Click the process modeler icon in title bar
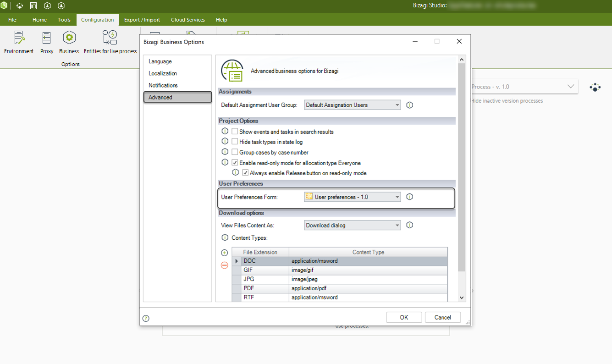Screen dimensions: 612x364 19,6
